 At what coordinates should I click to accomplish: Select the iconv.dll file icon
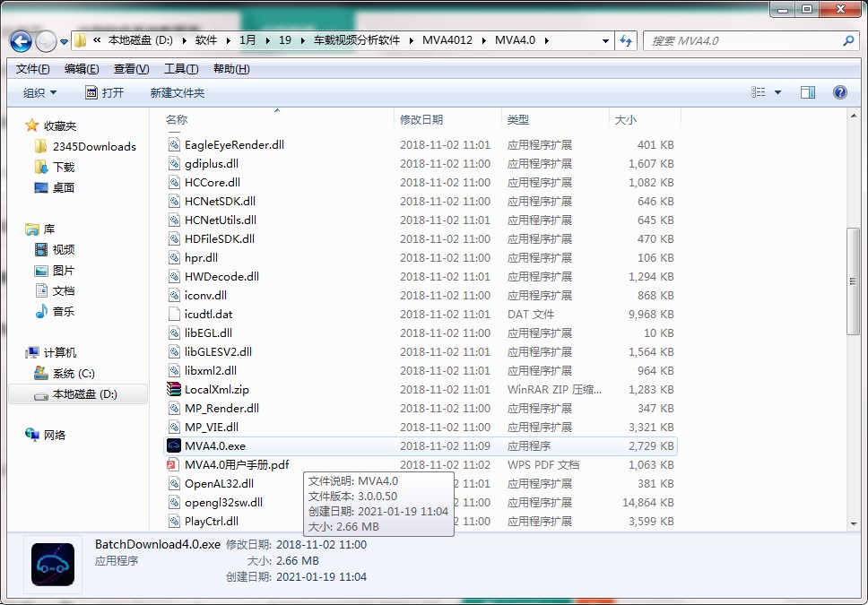[174, 295]
